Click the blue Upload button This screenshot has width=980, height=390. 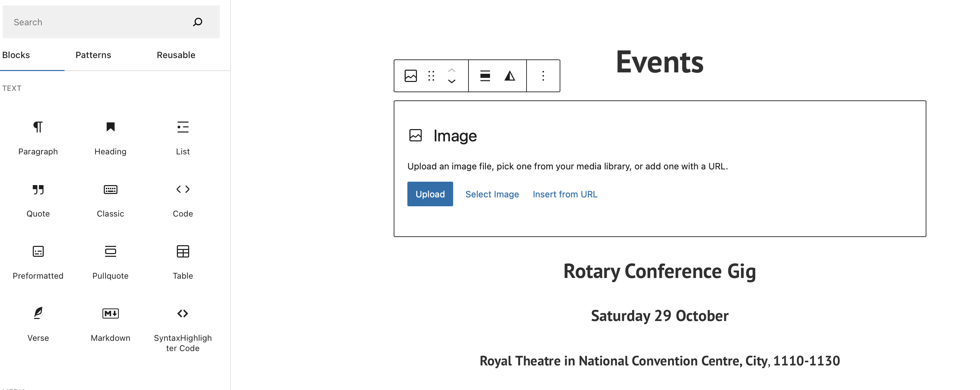tap(430, 194)
